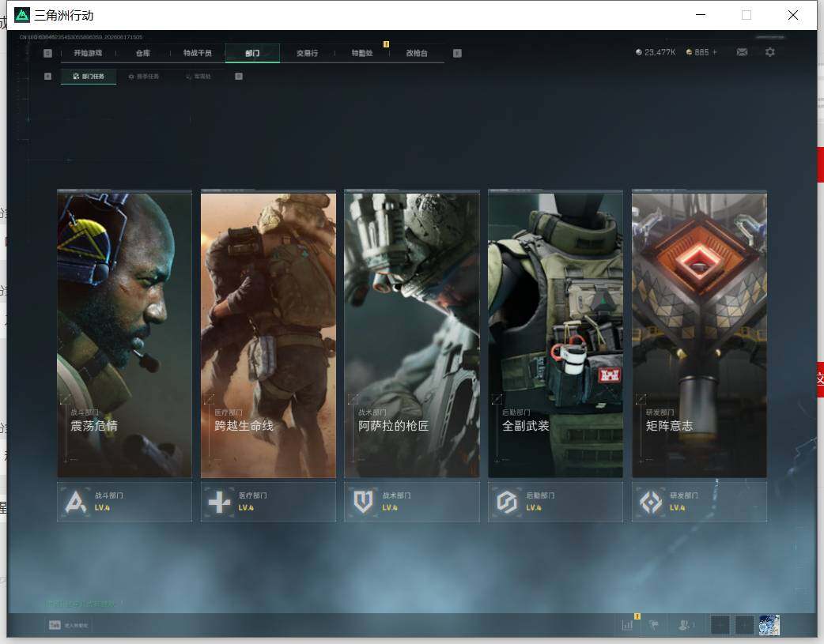Open the 特勤处 tab
This screenshot has width=824, height=644.
tap(362, 53)
